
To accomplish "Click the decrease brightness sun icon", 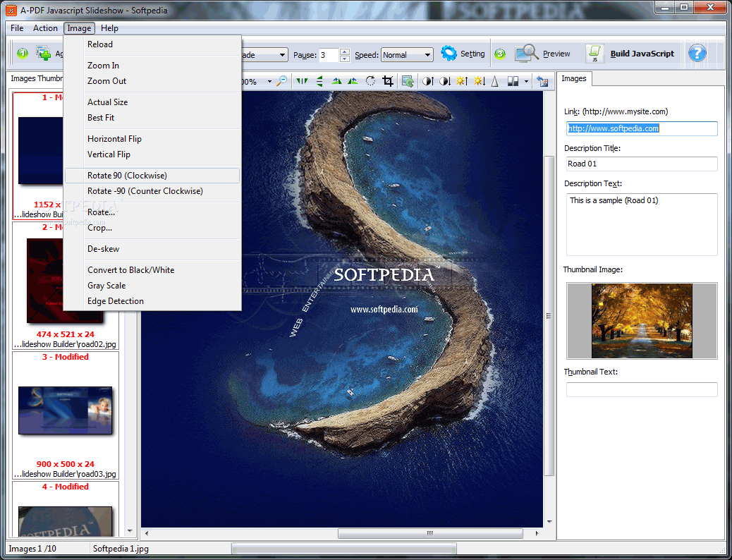I will coord(479,81).
